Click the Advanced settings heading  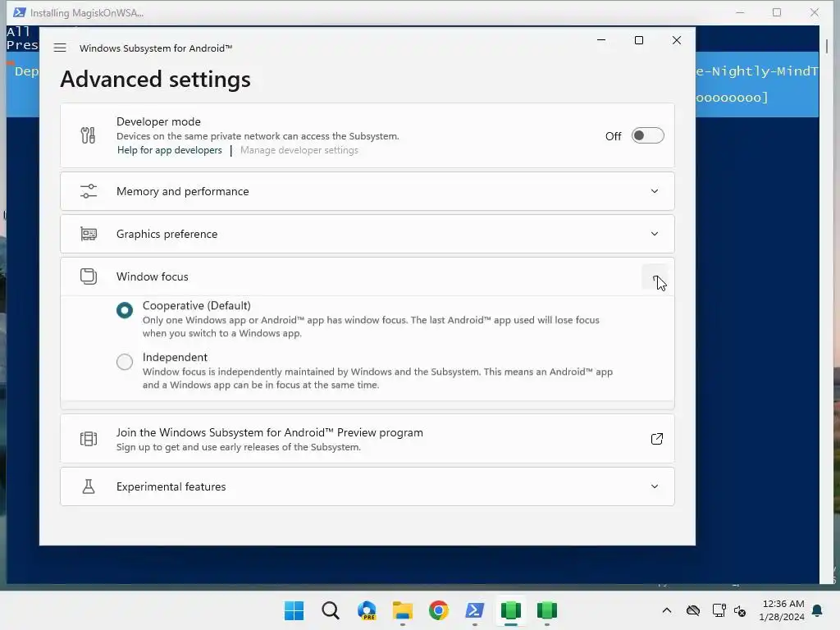point(155,80)
